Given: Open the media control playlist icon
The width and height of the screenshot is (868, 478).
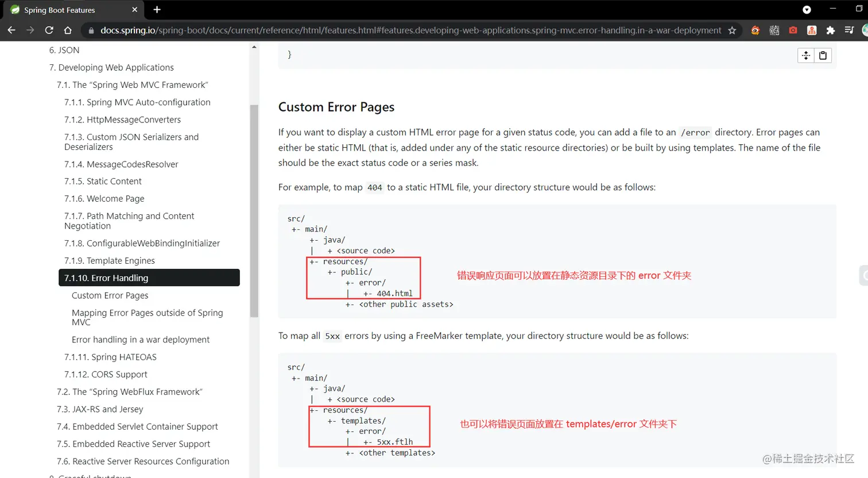Looking at the screenshot, I should click(849, 30).
